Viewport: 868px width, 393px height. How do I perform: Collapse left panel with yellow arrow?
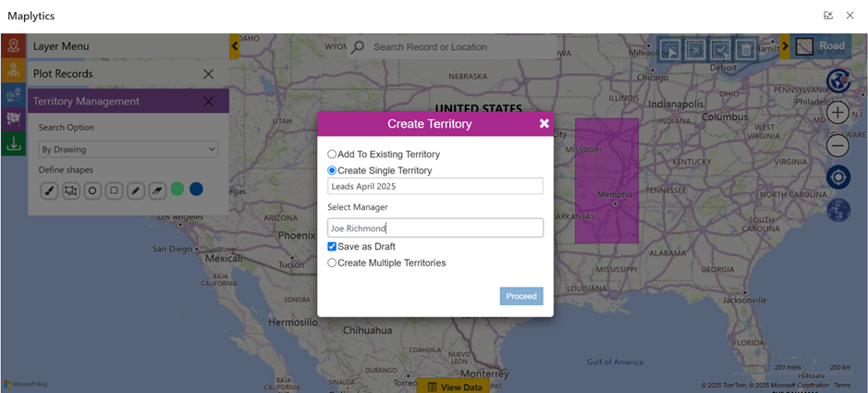coord(235,46)
